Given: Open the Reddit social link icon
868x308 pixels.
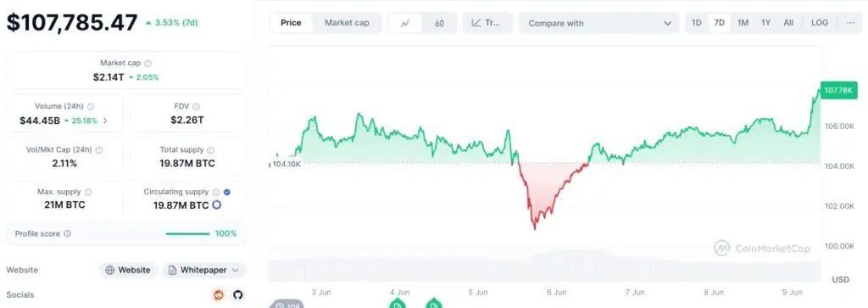Looking at the screenshot, I should pyautogui.click(x=220, y=294).
